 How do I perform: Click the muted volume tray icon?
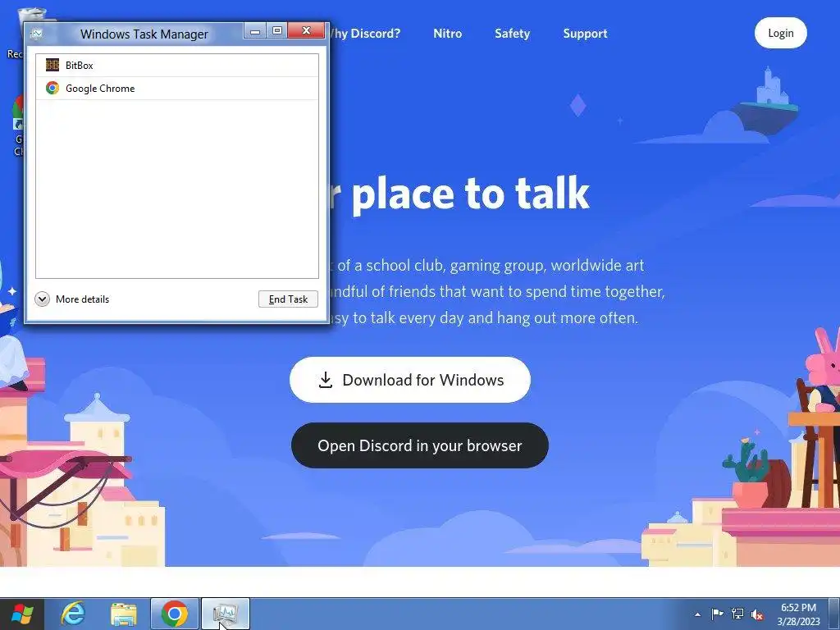[x=757, y=614]
